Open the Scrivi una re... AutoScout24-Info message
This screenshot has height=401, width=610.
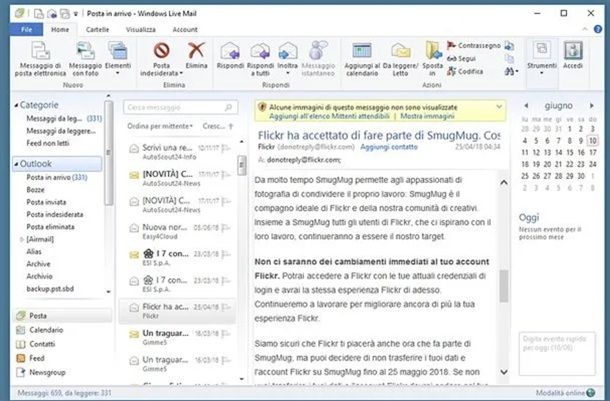pyautogui.click(x=177, y=152)
